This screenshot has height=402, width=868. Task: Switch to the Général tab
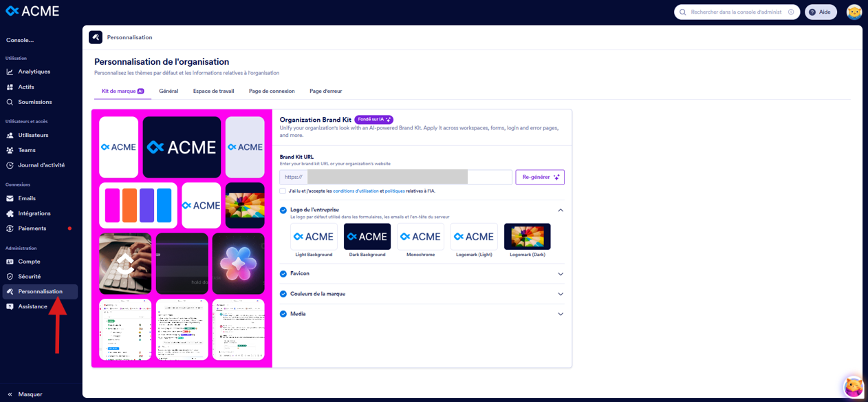[169, 91]
